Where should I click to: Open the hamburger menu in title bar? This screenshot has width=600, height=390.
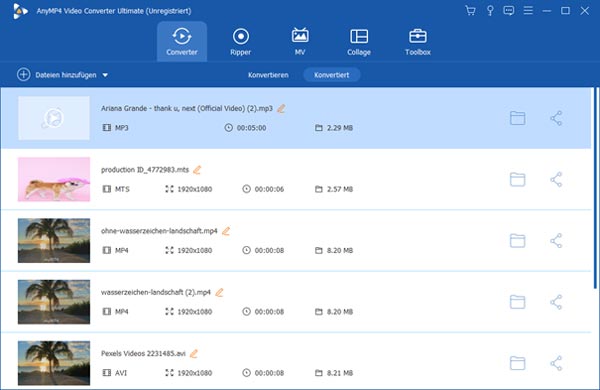tap(528, 11)
